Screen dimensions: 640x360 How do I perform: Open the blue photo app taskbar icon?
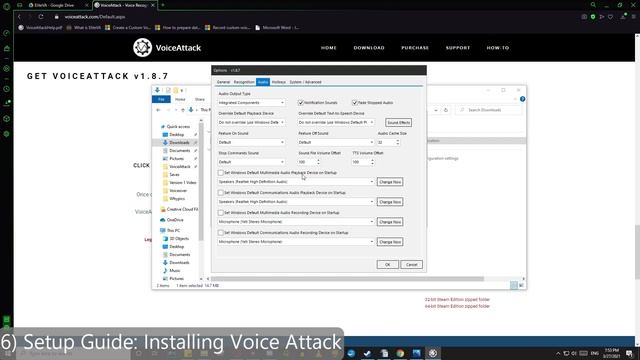[416, 353]
